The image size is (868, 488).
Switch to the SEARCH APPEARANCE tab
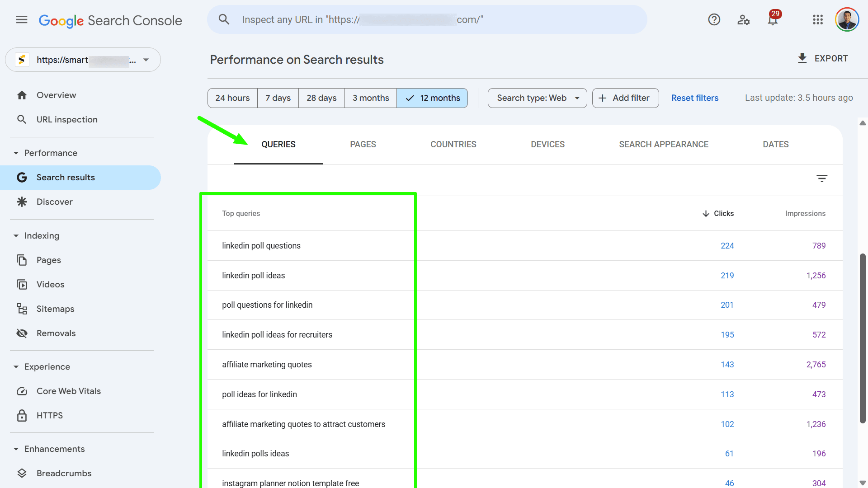(664, 145)
